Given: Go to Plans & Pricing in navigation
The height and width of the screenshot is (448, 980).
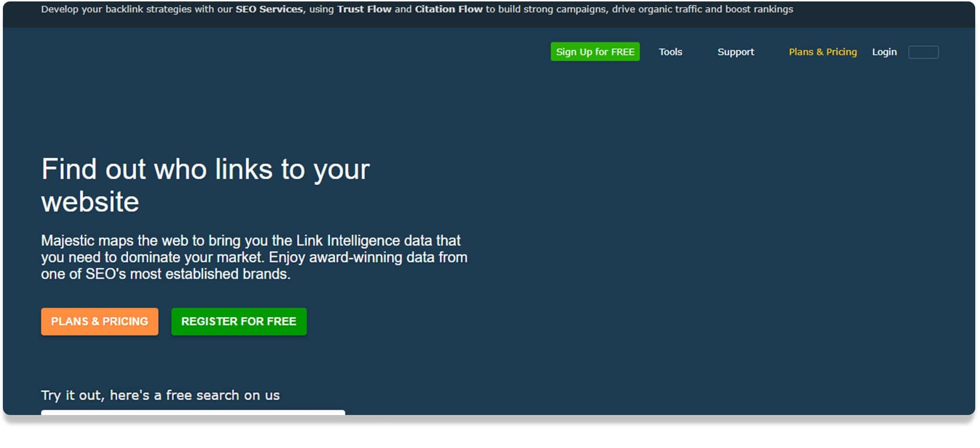Looking at the screenshot, I should coord(823,52).
